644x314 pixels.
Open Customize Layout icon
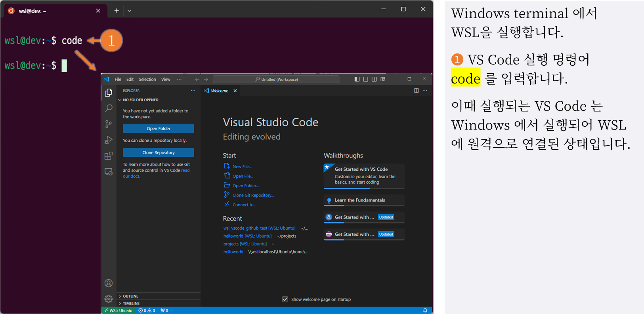click(383, 79)
